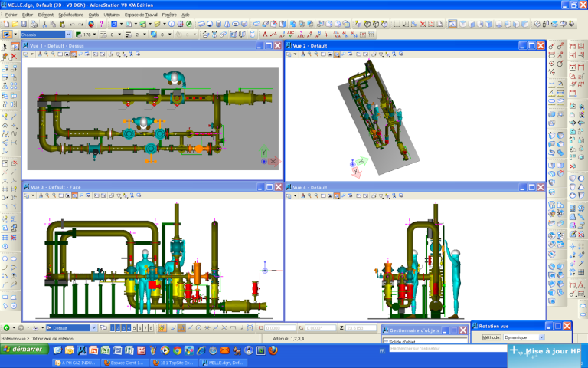Image resolution: width=588 pixels, height=368 pixels.
Task: Open the Chassis active level dropdown
Action: (68, 34)
